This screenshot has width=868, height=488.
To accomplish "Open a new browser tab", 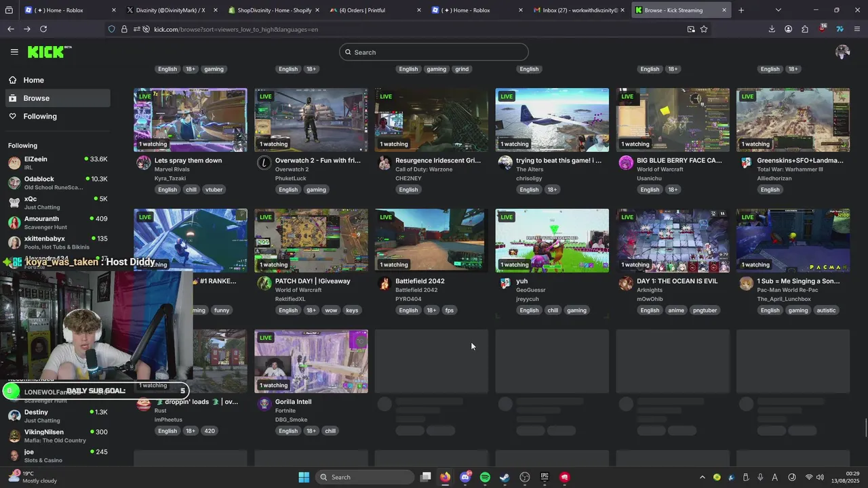I will (741, 10).
